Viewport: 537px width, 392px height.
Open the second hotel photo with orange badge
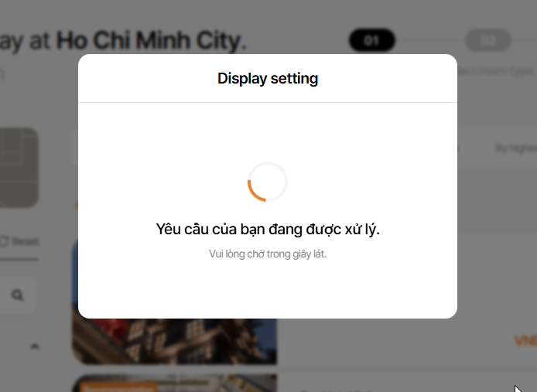click(x=174, y=383)
